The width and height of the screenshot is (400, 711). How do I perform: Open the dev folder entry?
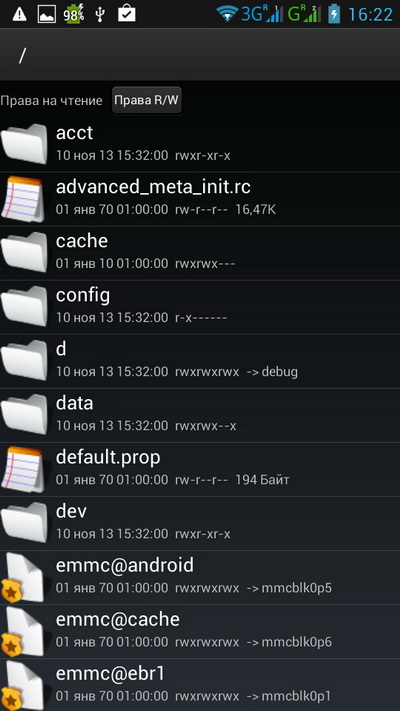coord(200,523)
